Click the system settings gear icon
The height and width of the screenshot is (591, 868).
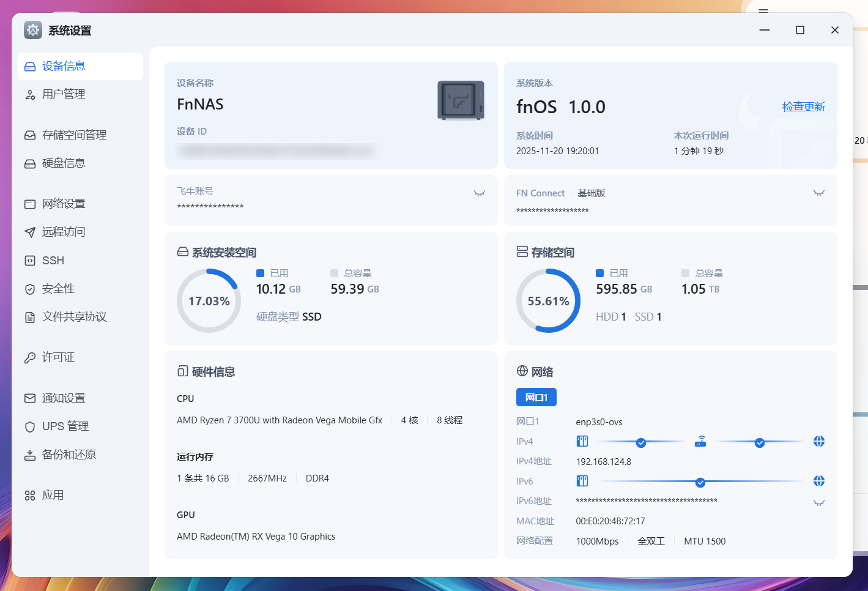tap(33, 30)
